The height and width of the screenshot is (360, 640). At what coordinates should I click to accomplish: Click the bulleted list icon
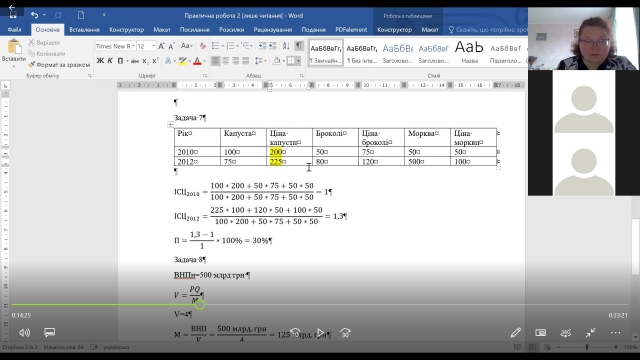click(216, 46)
